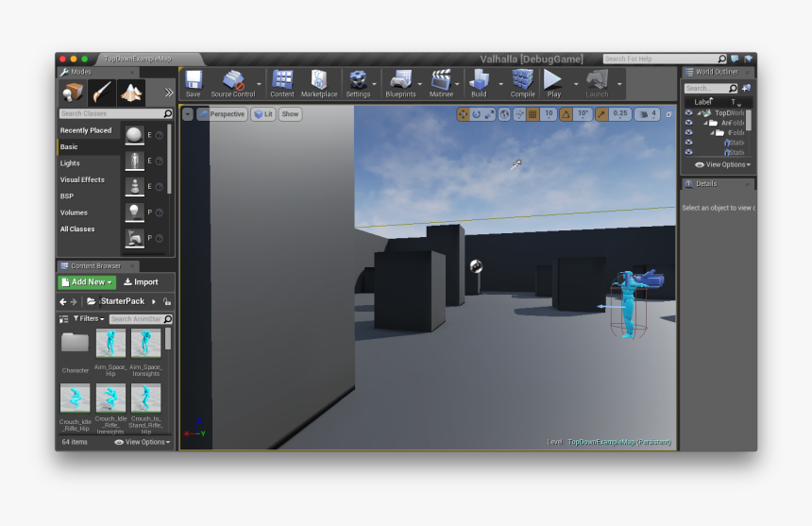Toggle grid snapping
The image size is (812, 526).
point(533,114)
